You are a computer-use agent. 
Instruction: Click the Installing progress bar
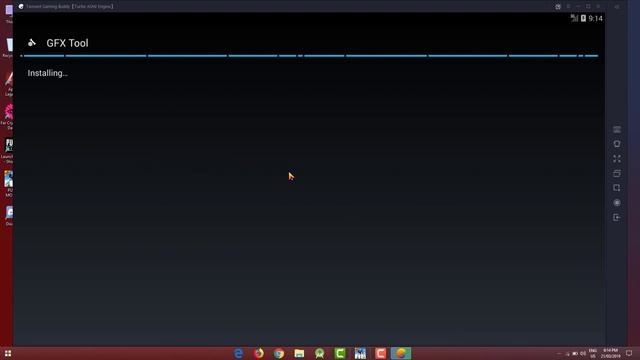coord(309,56)
